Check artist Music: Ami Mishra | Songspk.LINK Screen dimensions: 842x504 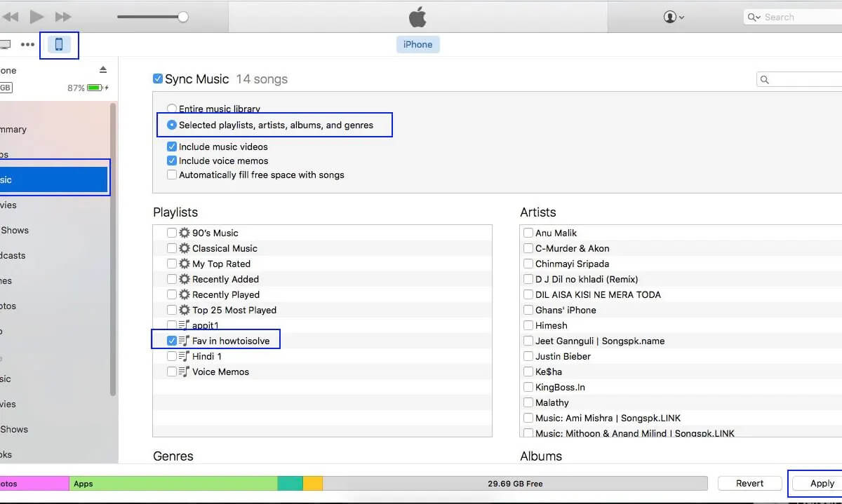click(x=528, y=418)
